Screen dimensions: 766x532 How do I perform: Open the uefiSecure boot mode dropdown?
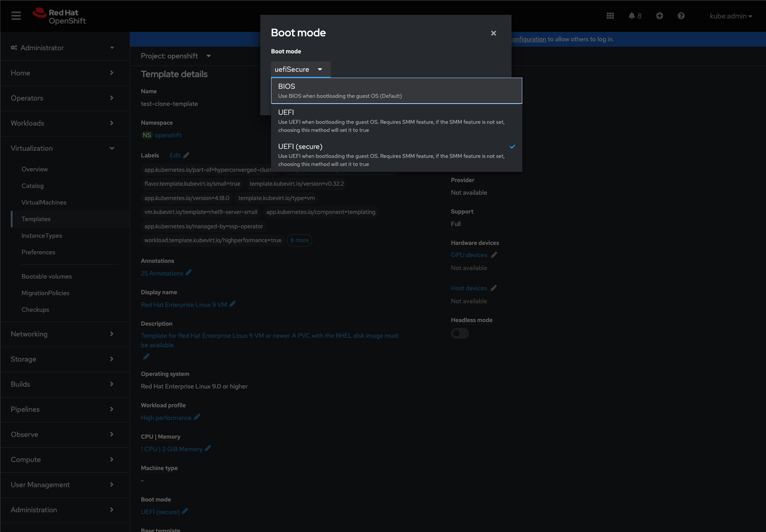(301, 70)
